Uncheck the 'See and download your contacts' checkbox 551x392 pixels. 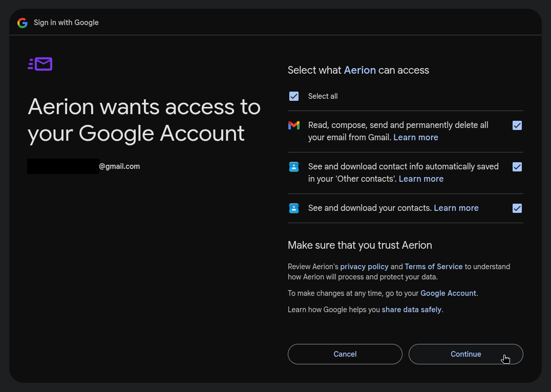[x=517, y=208]
